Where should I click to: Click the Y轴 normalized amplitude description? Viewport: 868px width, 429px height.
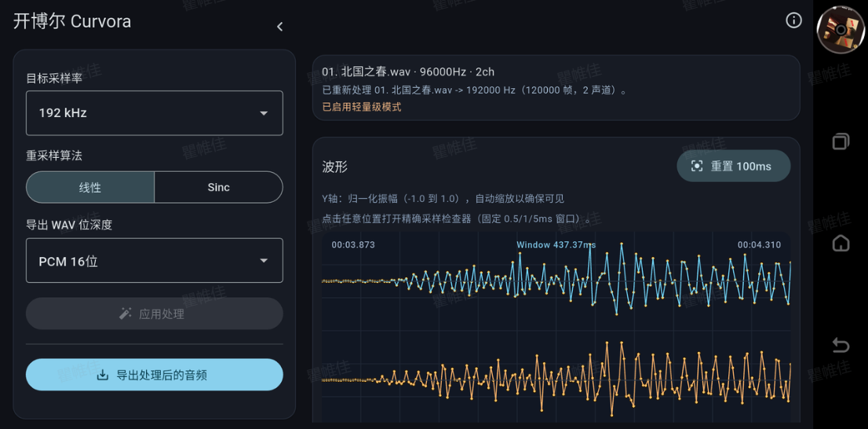443,199
